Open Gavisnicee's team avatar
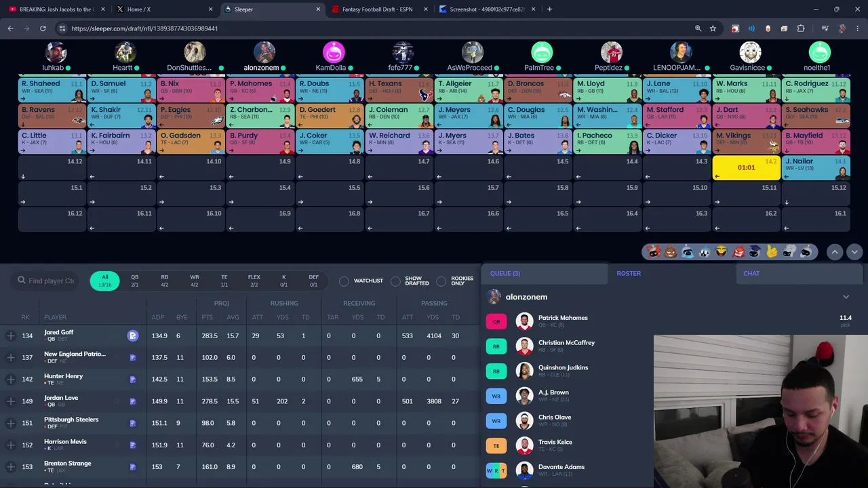 click(750, 52)
